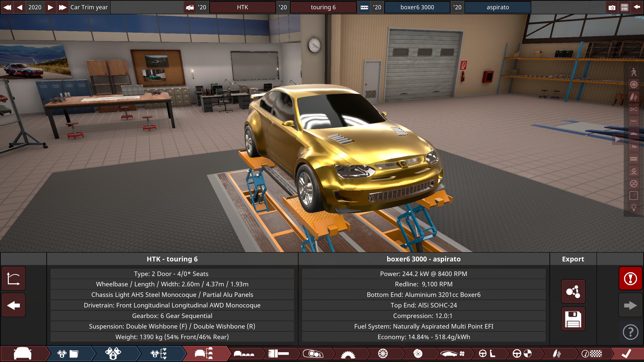Jump to the earliest year with double-left arrow
This screenshot has height=362, width=644.
coord(7,7)
